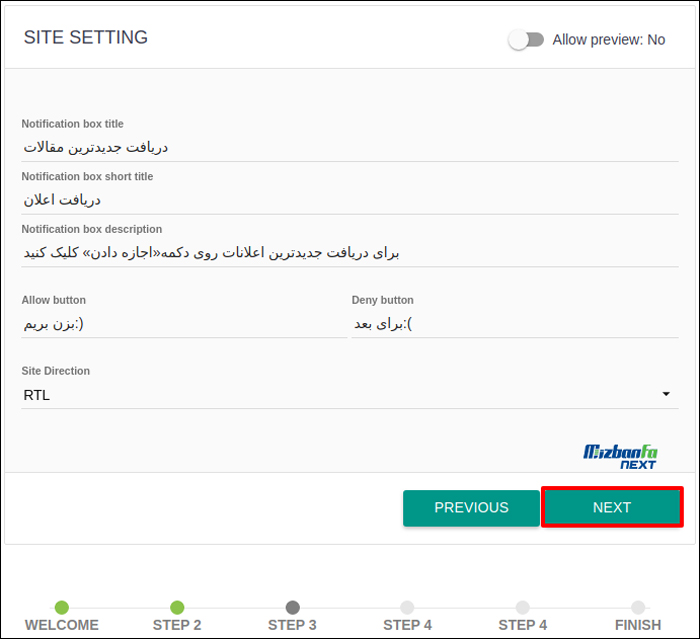Viewport: 700px width, 639px height.
Task: Open the Site Direction RTL dropdown
Action: [x=350, y=395]
